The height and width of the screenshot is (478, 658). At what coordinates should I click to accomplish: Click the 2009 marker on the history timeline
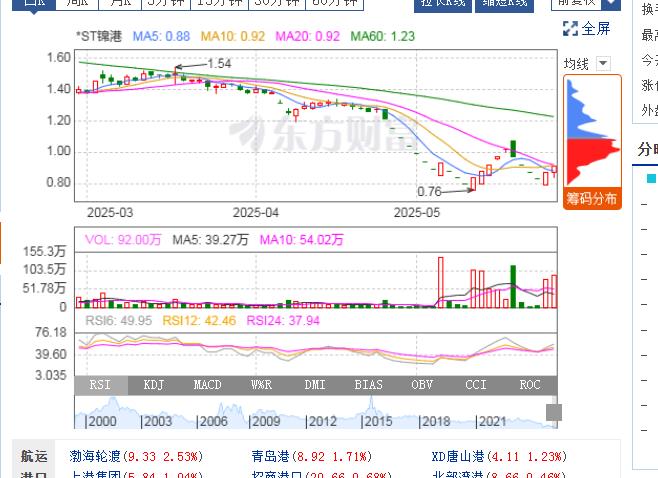click(264, 421)
